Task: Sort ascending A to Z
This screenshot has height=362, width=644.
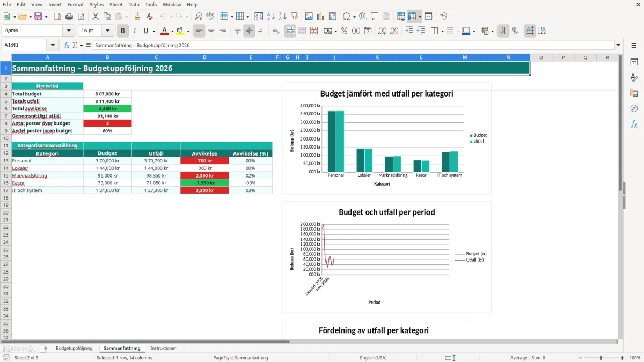Action: pyautogui.click(x=271, y=17)
